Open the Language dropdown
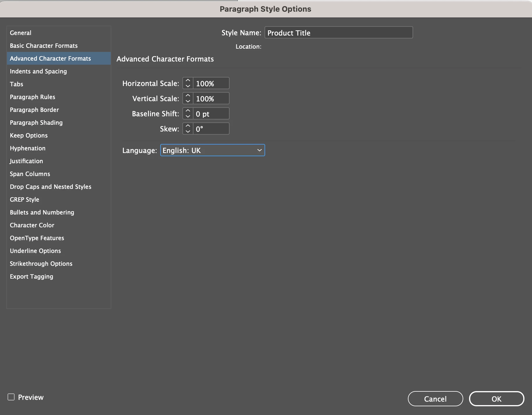This screenshot has width=532, height=415. (213, 150)
